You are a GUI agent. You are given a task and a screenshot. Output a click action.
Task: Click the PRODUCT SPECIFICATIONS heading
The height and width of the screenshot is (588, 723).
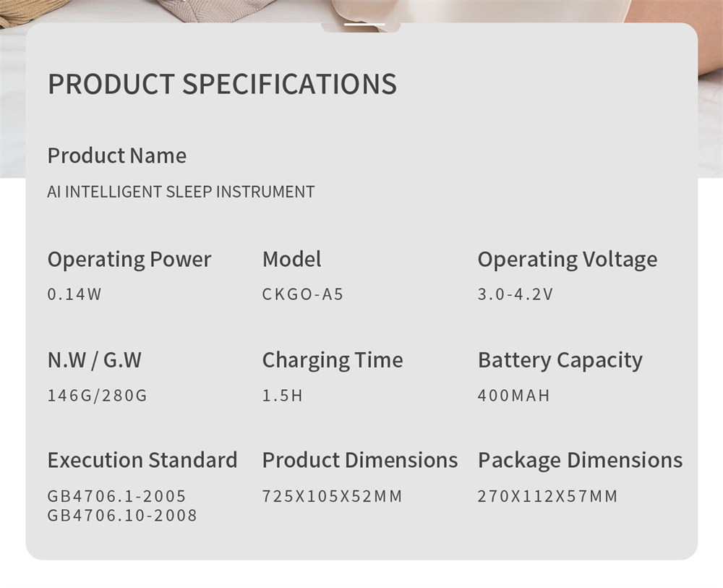(x=222, y=84)
